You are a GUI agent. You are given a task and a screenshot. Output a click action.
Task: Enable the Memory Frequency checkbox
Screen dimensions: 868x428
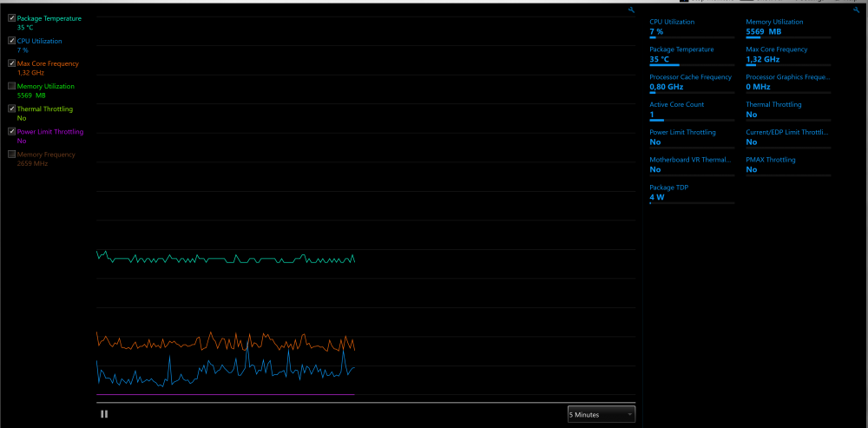(11, 155)
